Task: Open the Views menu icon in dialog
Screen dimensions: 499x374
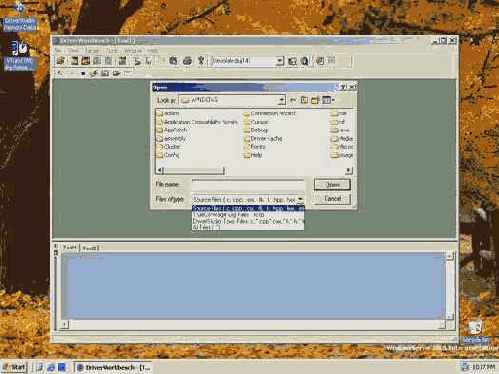Action: pos(328,100)
